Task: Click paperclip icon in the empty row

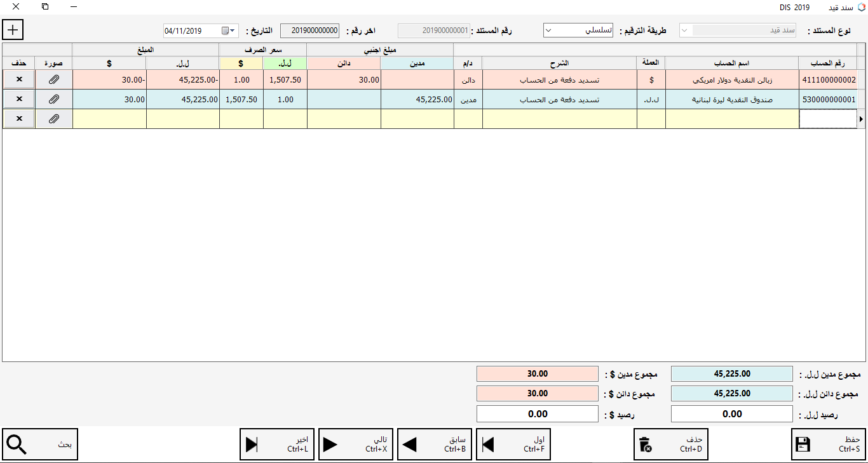Action: click(x=54, y=119)
